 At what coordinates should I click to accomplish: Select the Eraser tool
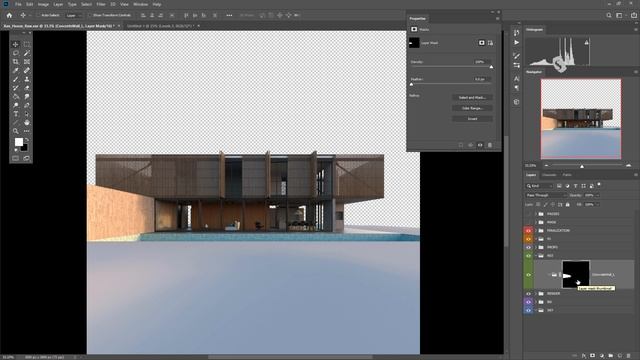(x=27, y=88)
